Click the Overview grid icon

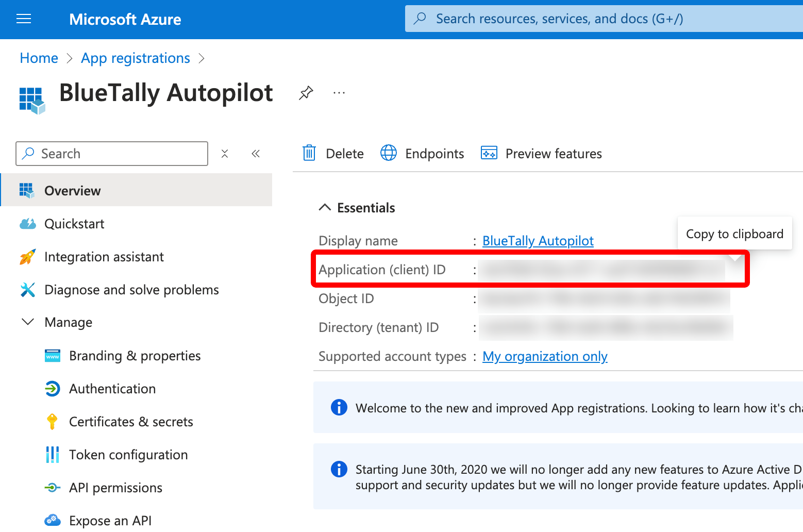[27, 190]
